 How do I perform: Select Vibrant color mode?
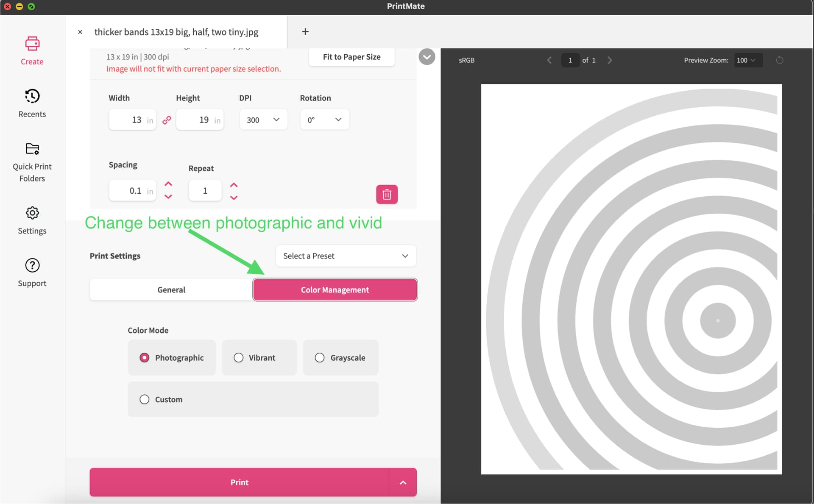pyautogui.click(x=259, y=358)
